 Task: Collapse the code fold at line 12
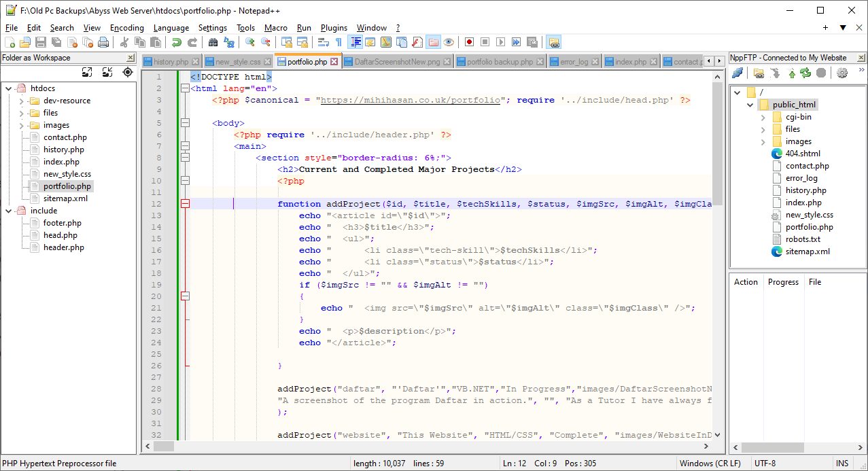pos(185,204)
